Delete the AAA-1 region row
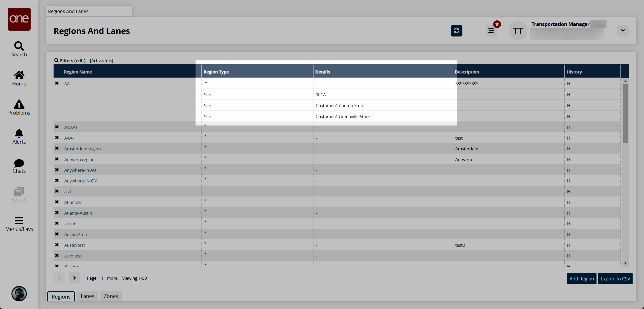 tap(57, 138)
